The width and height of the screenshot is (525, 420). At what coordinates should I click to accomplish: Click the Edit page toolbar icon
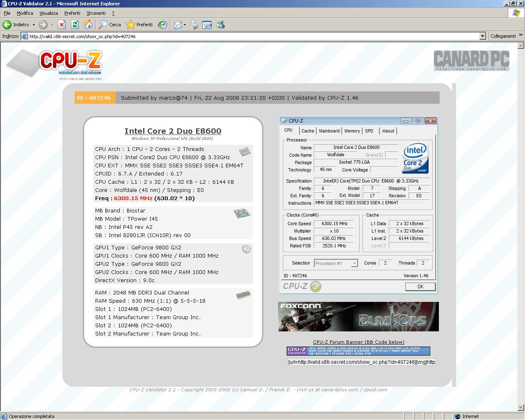coord(207,25)
